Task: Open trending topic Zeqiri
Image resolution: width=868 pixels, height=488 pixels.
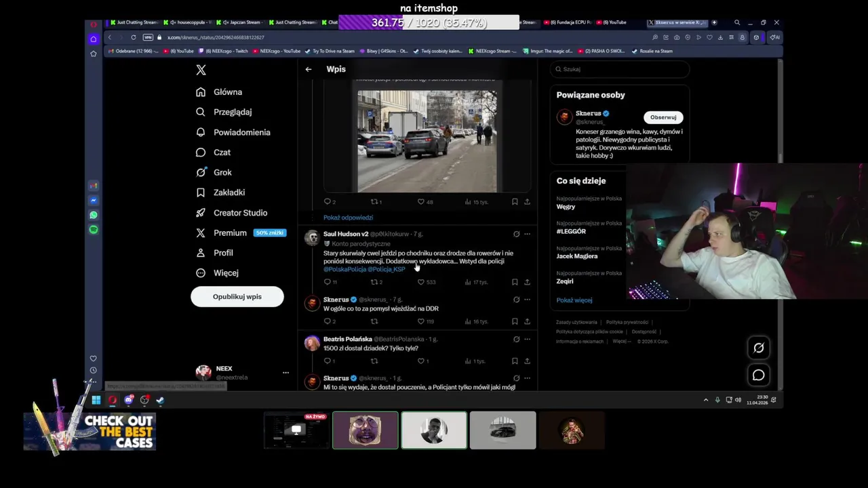Action: tap(565, 281)
